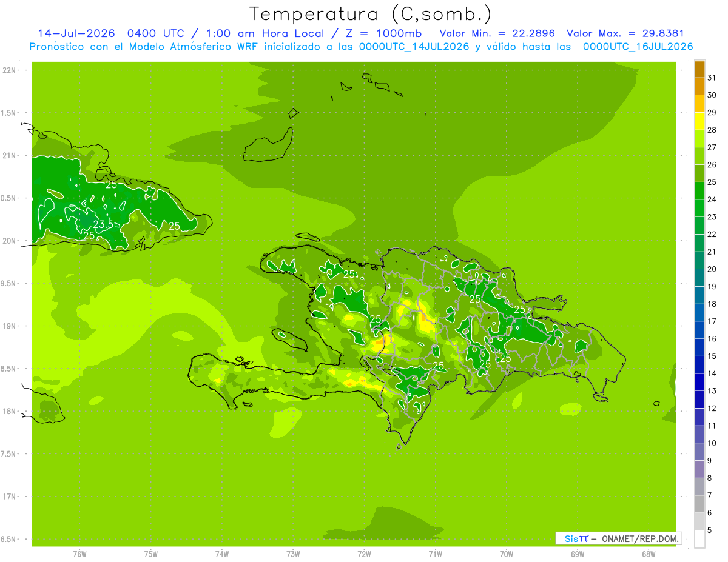
Task: Pick the dark blue 14 degree legend swatch
Action: (699, 365)
